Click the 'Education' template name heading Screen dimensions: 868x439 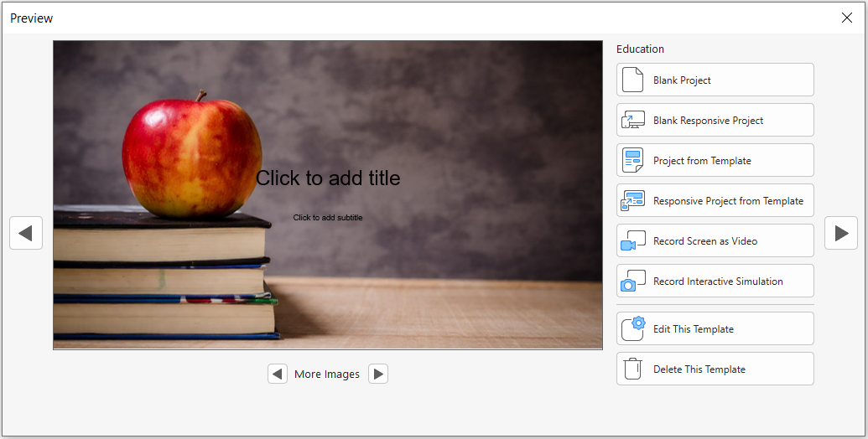pos(640,49)
